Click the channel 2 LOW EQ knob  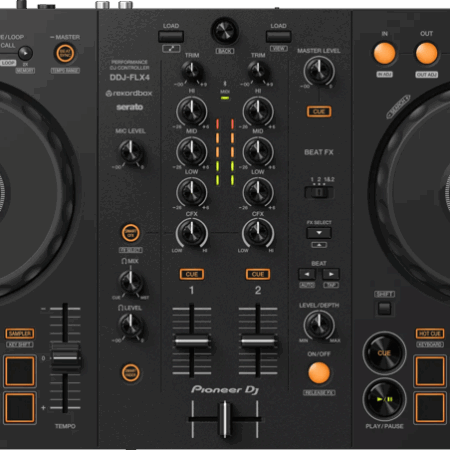coord(258,192)
